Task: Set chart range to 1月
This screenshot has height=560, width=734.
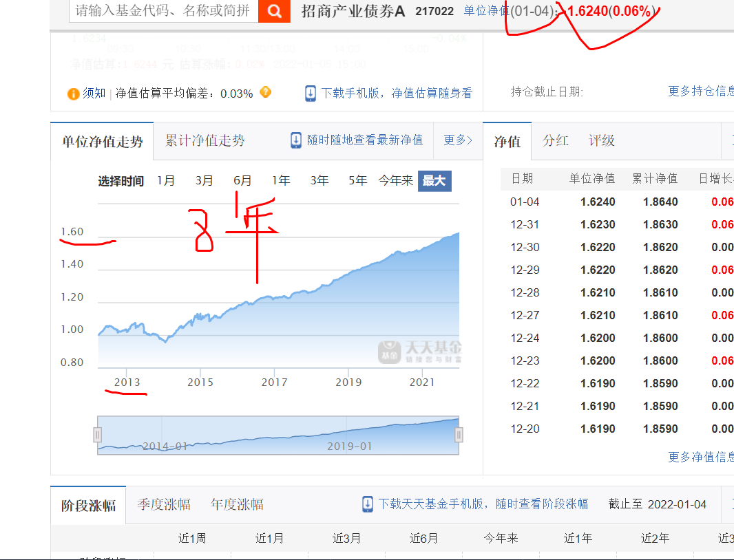Action: [x=166, y=180]
